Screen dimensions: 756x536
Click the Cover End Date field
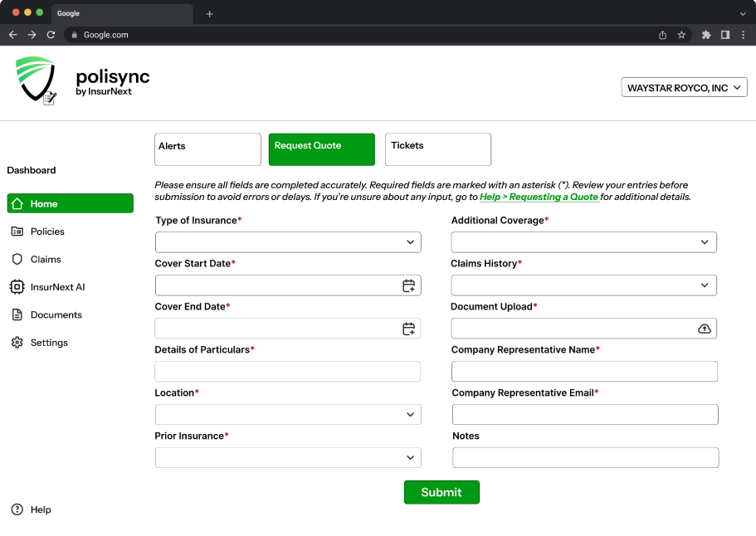(288, 329)
